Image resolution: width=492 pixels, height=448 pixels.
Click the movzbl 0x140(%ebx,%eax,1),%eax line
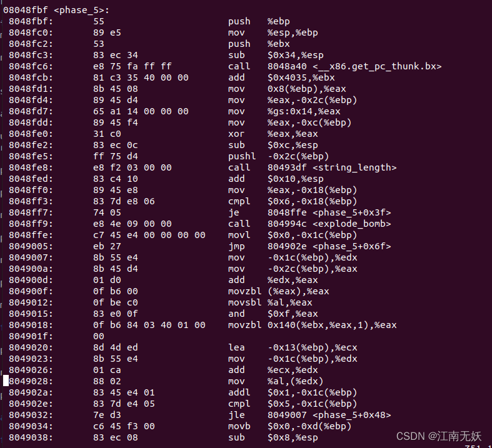click(x=312, y=325)
